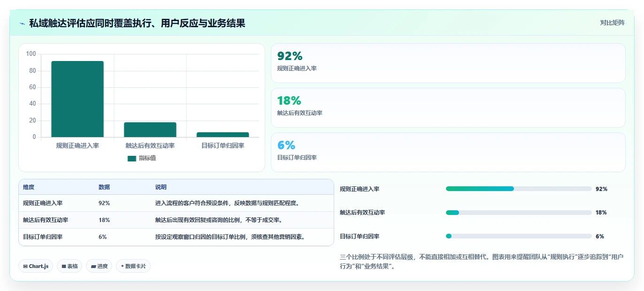Viewport: 644px width, 291px height.
Task: Click the table description starting 进入流程的客户符合预设条件
Action: pos(227,203)
